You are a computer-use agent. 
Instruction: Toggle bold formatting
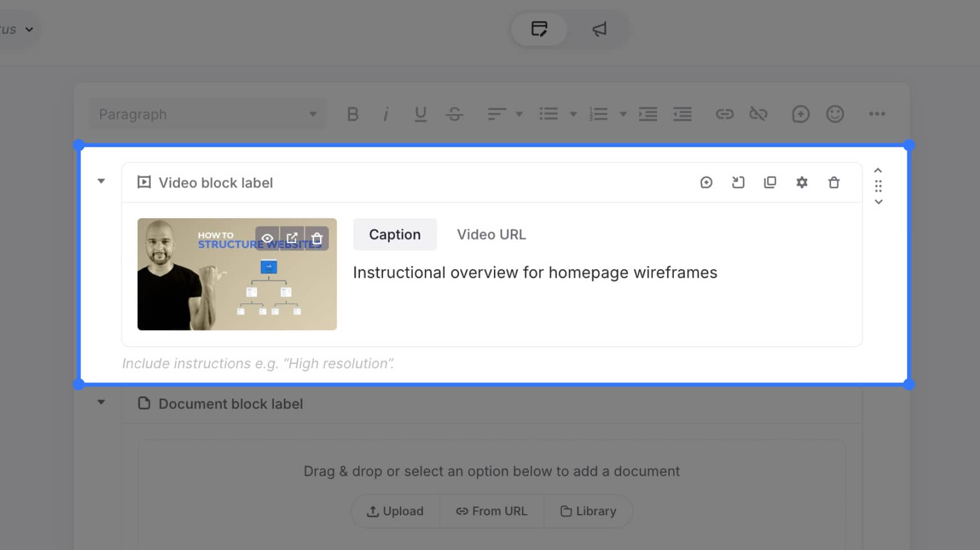pos(353,114)
